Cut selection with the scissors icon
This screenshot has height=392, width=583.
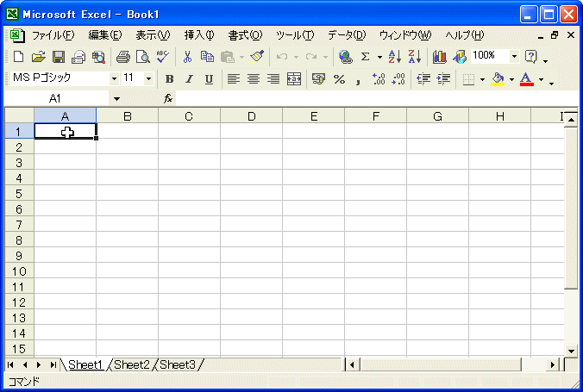click(x=187, y=57)
